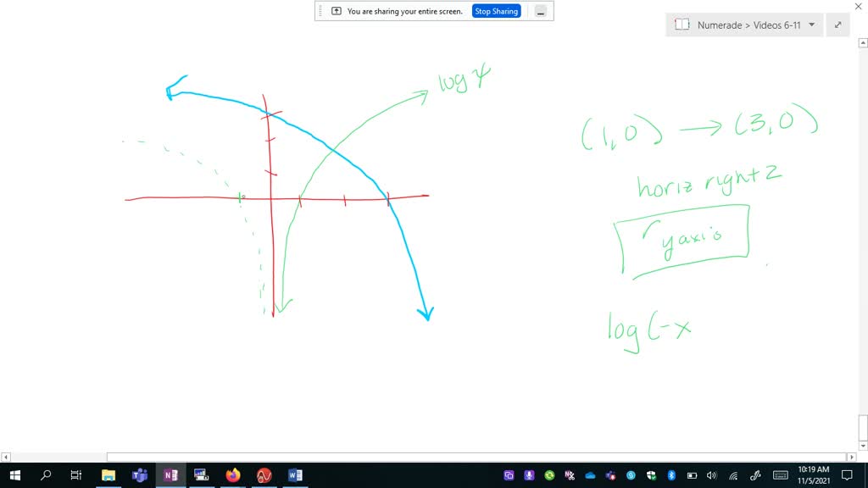This screenshot has height=488, width=868.
Task: Collapse the screen-sharing notification banner
Action: [x=540, y=10]
